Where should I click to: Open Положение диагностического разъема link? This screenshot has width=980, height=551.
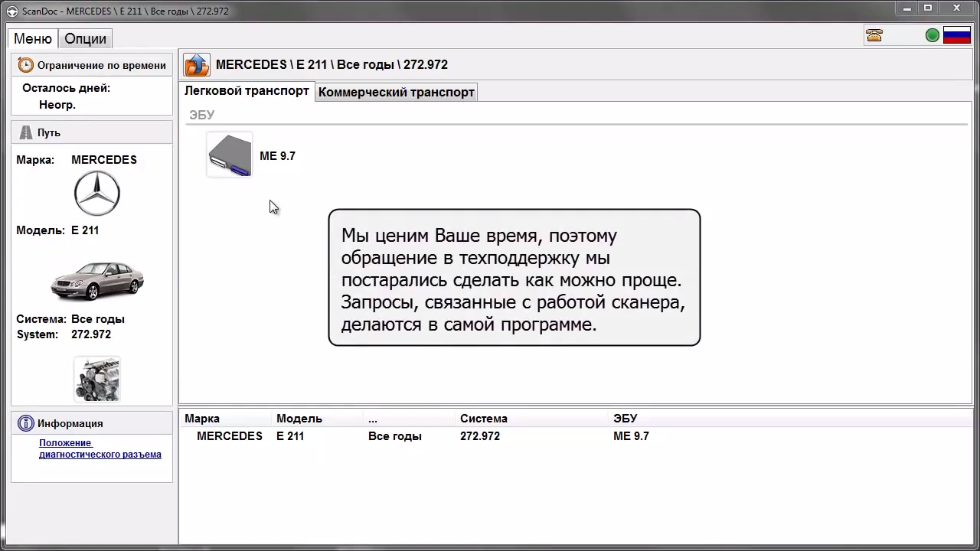click(100, 448)
